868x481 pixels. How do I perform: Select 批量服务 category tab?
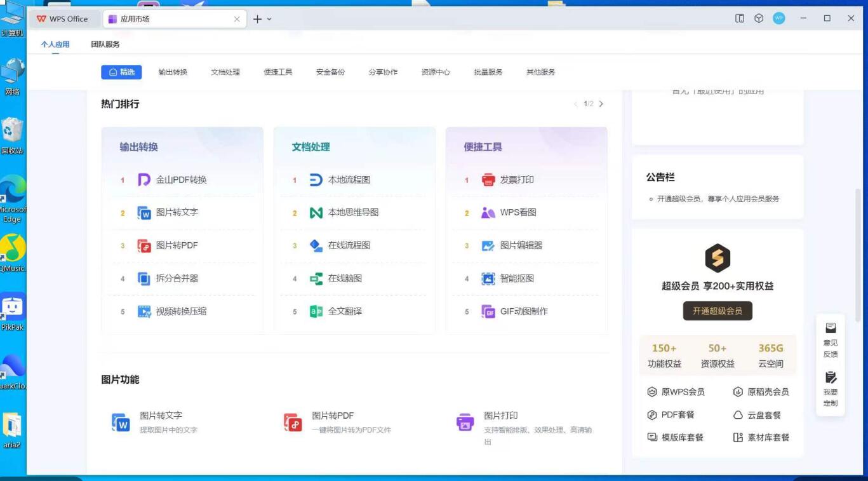click(x=488, y=72)
